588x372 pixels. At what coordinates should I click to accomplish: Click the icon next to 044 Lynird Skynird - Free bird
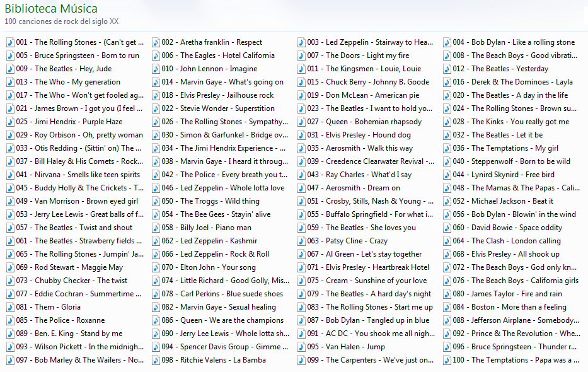point(447,175)
